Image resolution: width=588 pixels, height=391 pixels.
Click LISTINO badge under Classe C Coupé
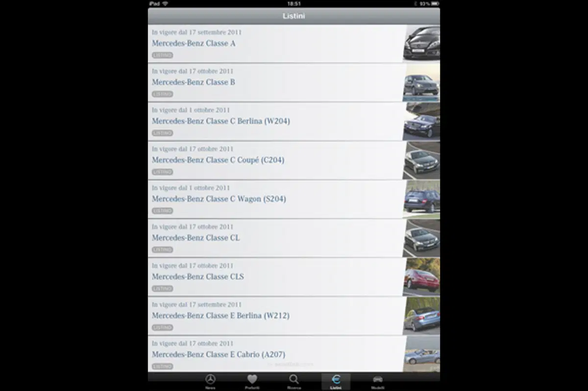(x=162, y=172)
